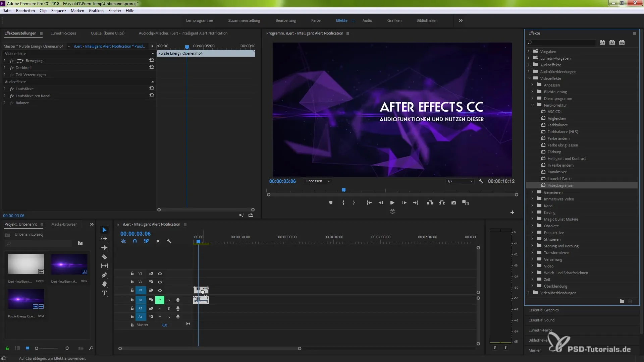This screenshot has width=644, height=362.
Task: Select the Type tool
Action: click(104, 293)
